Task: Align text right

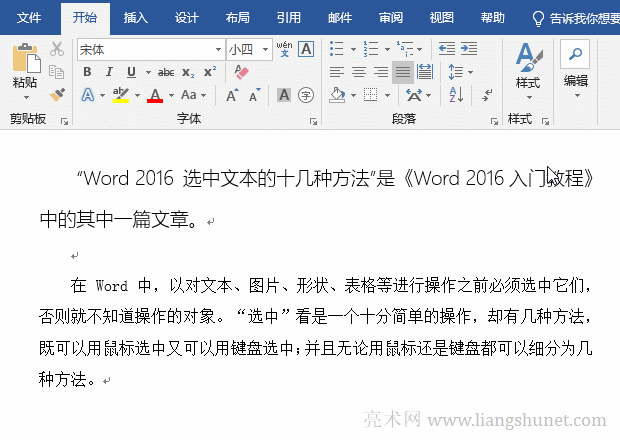Action: click(381, 72)
